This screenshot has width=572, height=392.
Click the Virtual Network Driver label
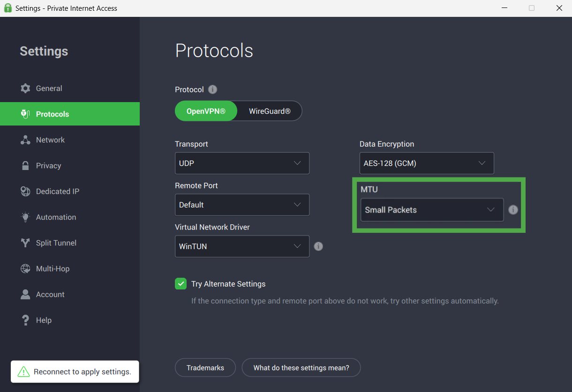(x=212, y=227)
